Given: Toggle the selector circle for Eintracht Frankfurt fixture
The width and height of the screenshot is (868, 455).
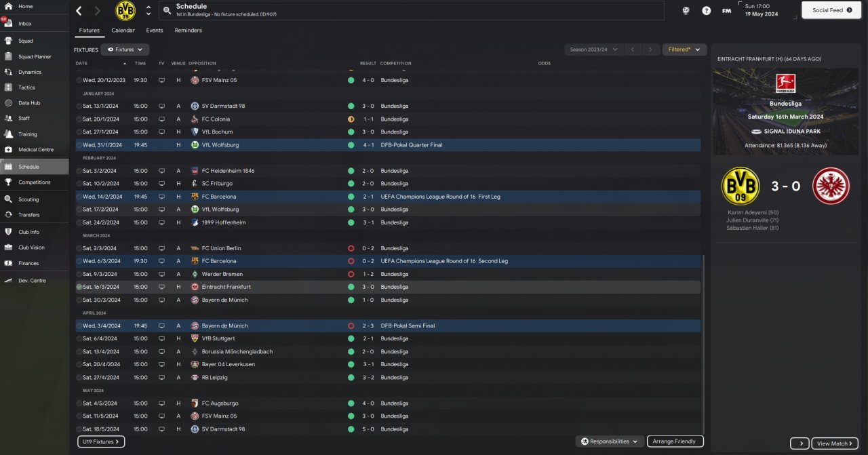Looking at the screenshot, I should coord(79,287).
